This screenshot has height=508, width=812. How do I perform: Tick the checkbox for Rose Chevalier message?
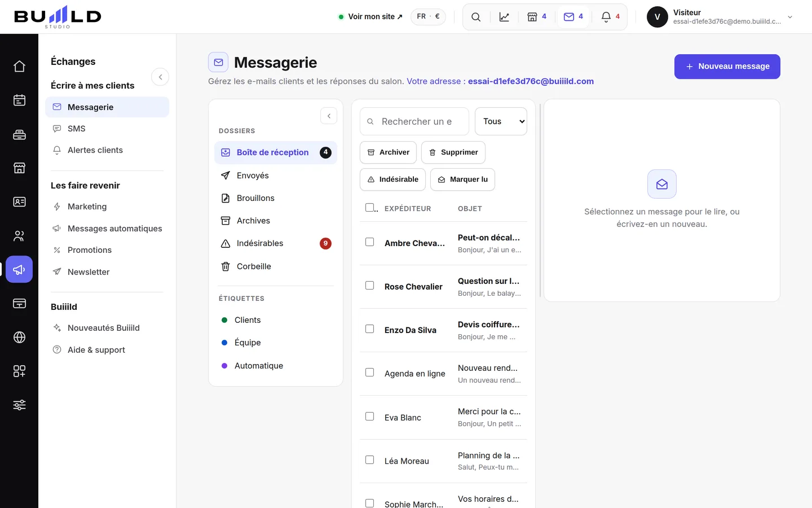pyautogui.click(x=369, y=286)
